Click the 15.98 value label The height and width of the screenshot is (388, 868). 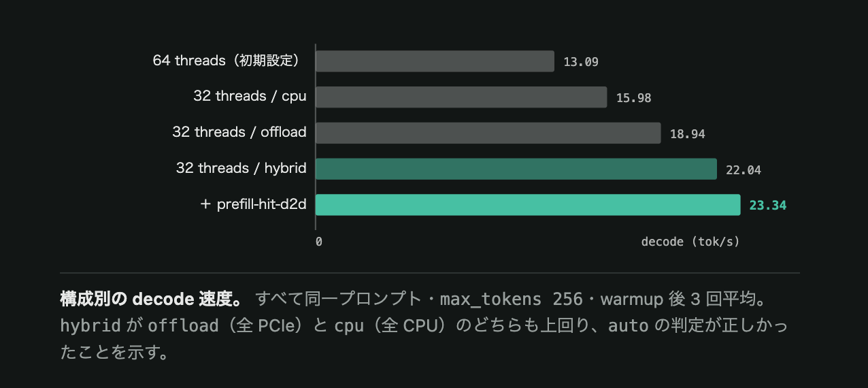click(634, 98)
